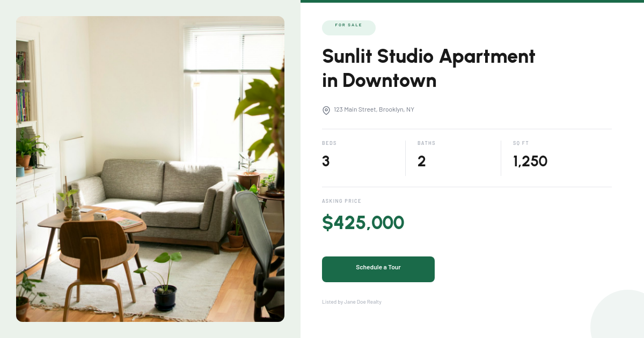Click the SQ FT value 1,250
The height and width of the screenshot is (338, 644).
[530, 161]
